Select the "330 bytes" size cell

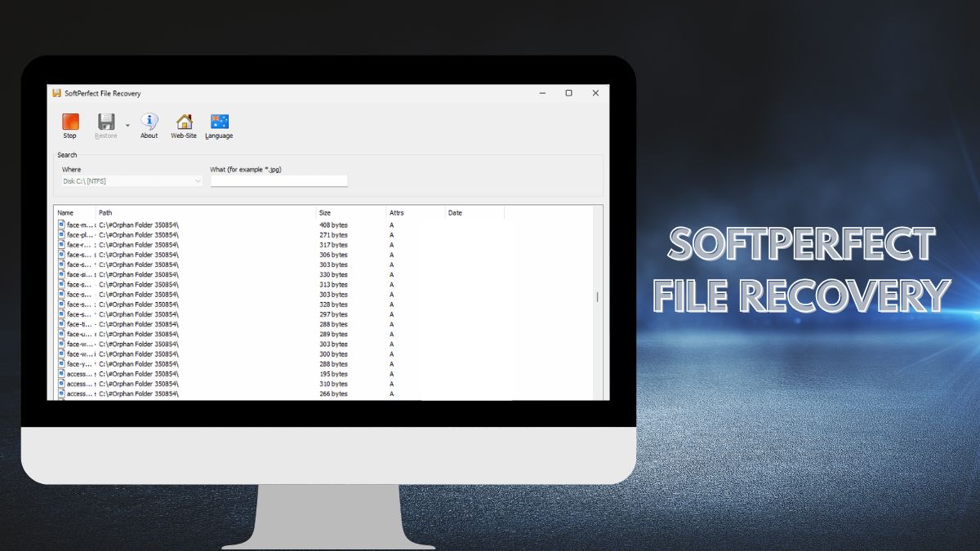point(333,274)
